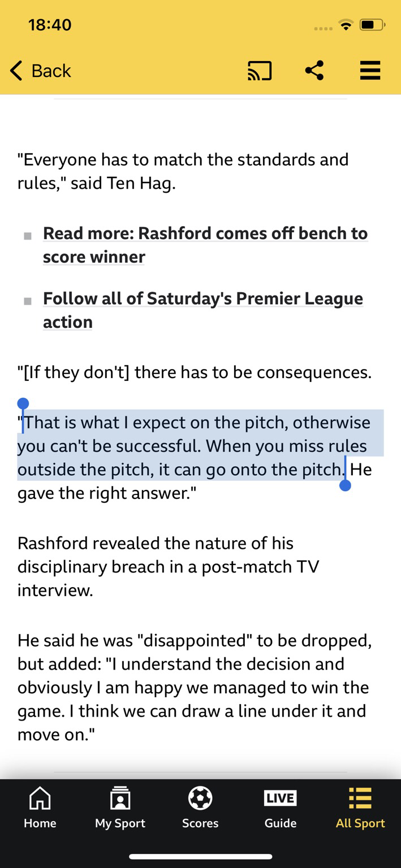Tap the Home house icon
Screen dimensions: 401x868
tap(40, 798)
